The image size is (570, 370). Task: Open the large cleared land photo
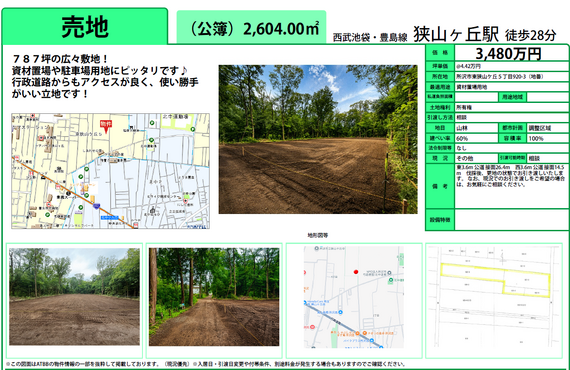318,139
